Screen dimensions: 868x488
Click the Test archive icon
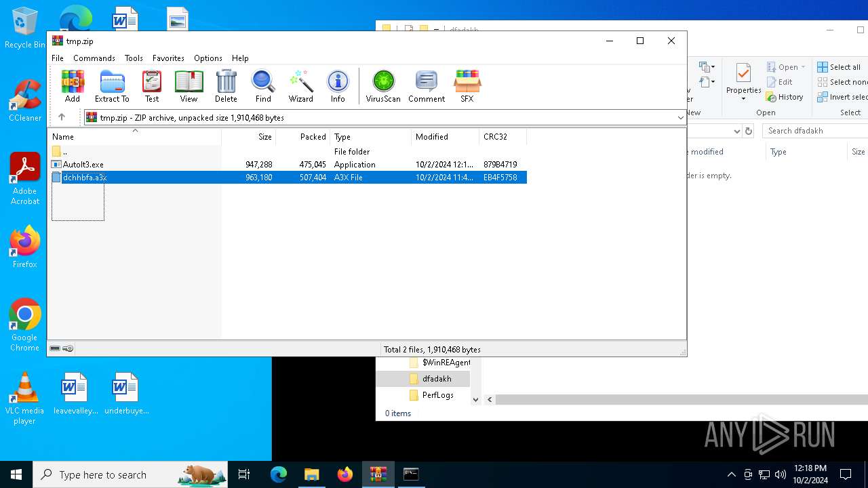(152, 86)
